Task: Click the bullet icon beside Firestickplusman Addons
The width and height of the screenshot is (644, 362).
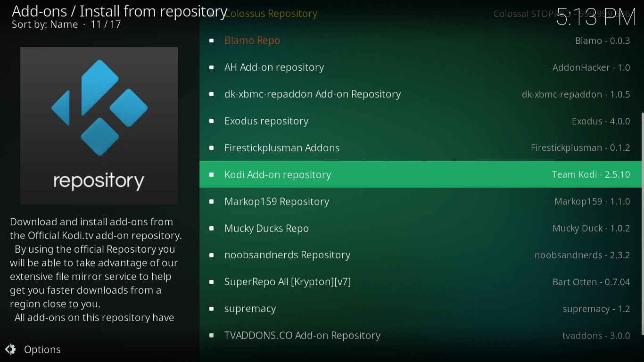Action: [212, 148]
